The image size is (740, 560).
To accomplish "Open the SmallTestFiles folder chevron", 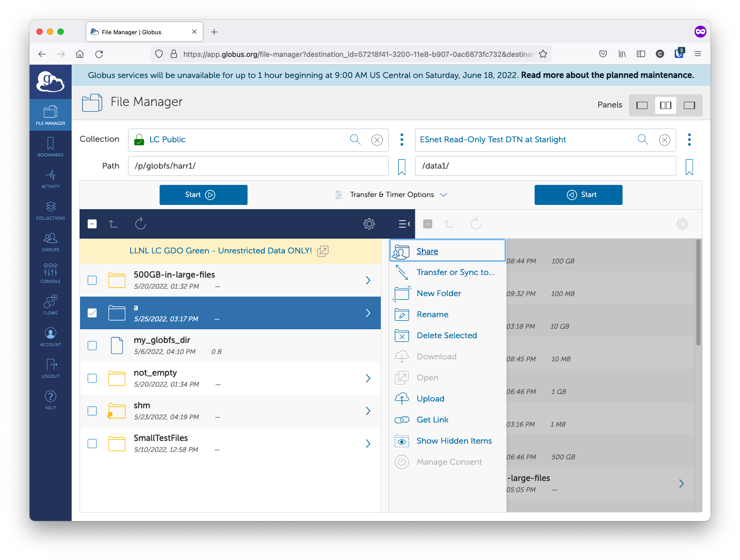I will (x=368, y=444).
